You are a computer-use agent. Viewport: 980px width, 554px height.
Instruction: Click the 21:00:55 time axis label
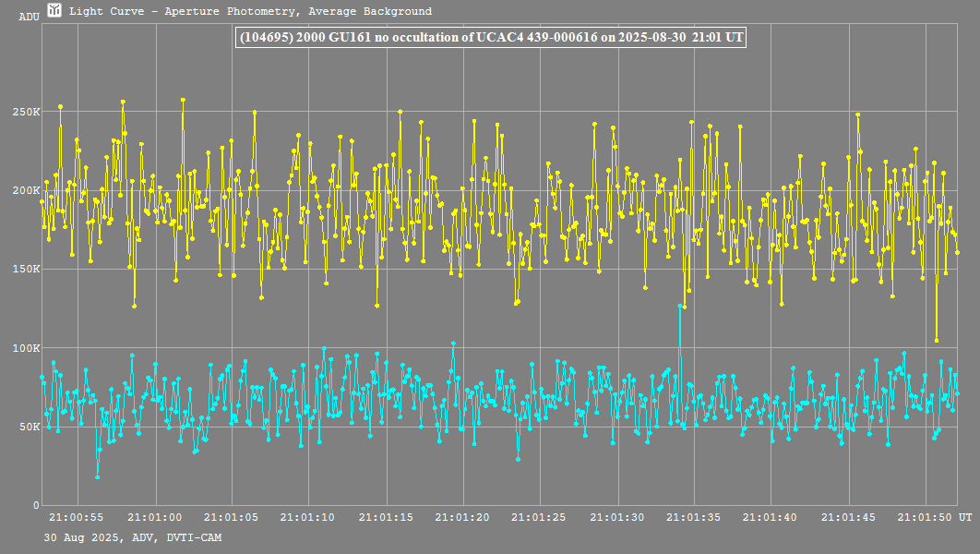tap(78, 517)
